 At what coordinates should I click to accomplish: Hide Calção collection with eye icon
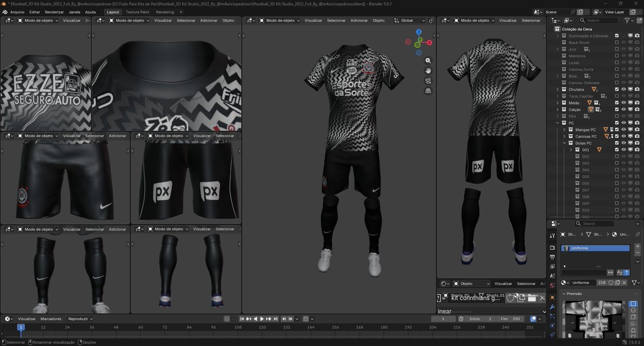click(624, 109)
